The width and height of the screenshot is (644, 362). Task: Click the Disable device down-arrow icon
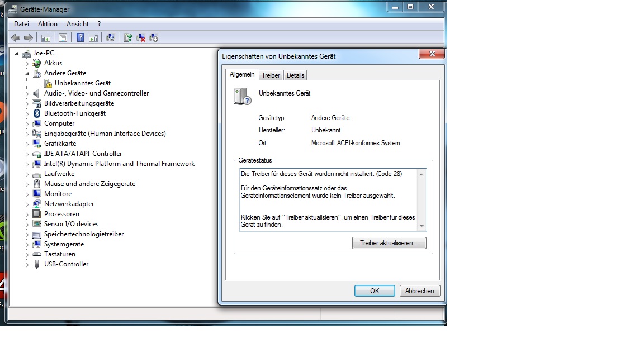pos(154,38)
